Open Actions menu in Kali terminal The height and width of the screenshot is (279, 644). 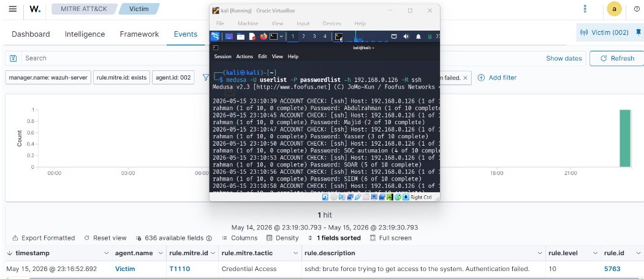(244, 57)
